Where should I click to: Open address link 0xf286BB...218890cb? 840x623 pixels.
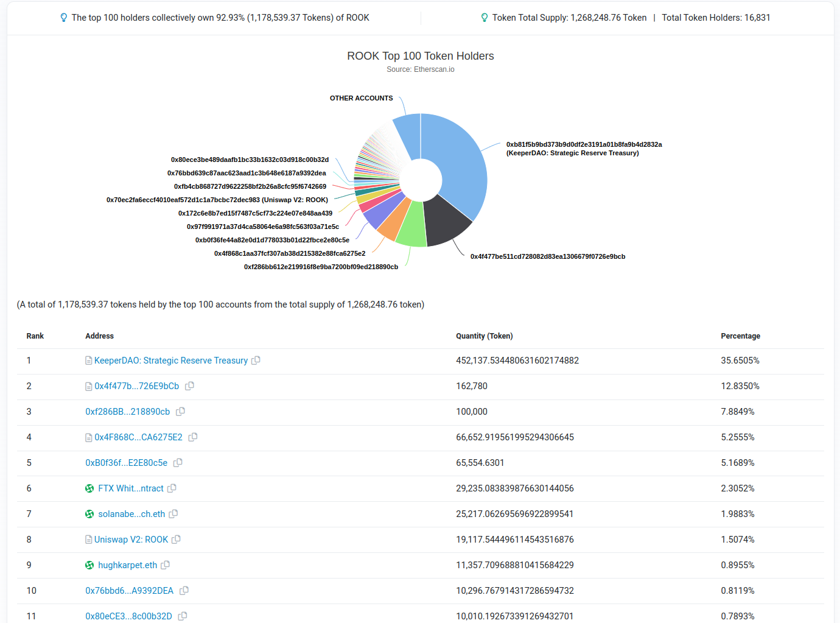click(128, 412)
